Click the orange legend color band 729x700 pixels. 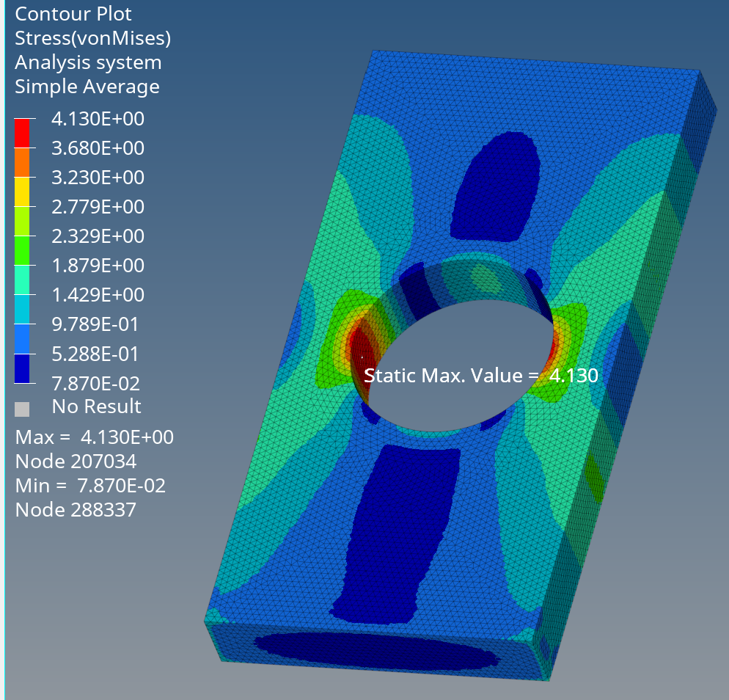(22, 162)
